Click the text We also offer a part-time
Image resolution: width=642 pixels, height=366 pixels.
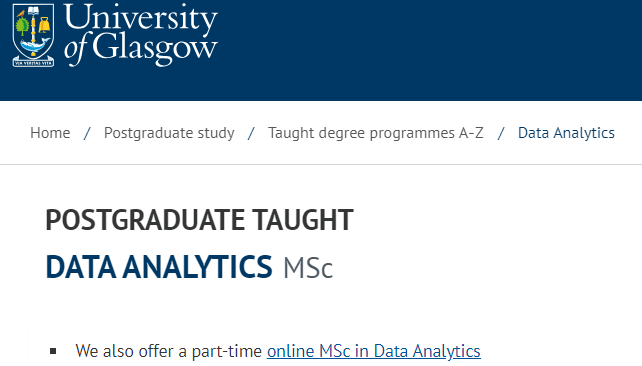point(168,351)
